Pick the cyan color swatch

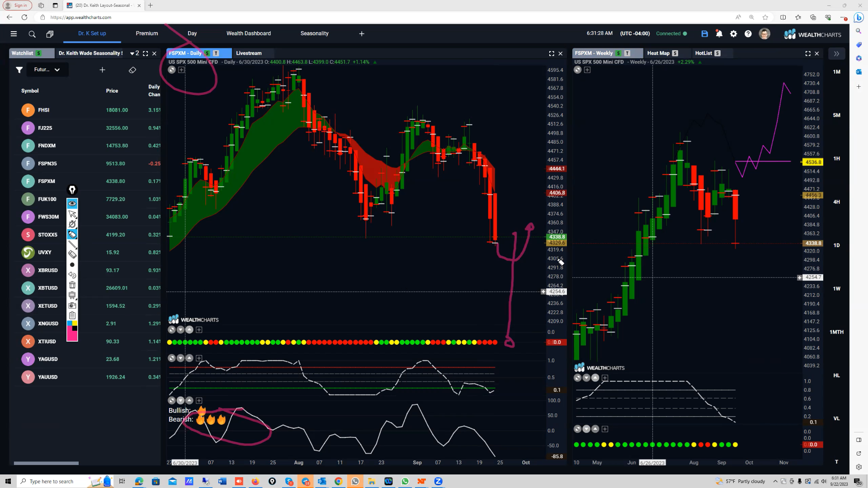coord(70,324)
